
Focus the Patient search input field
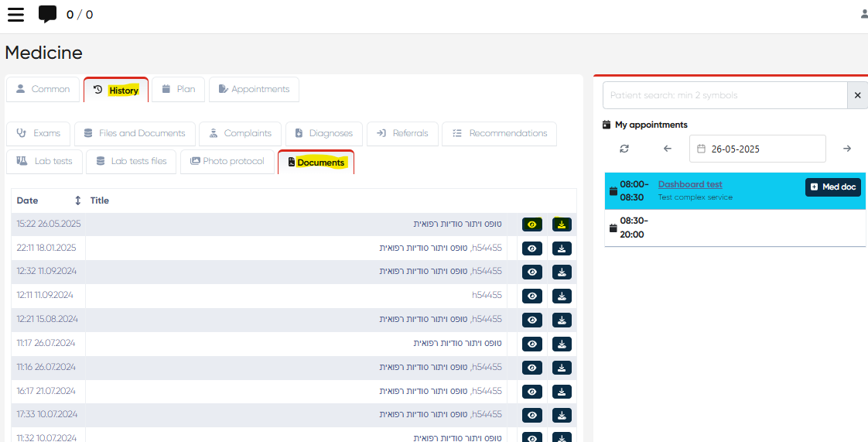(x=724, y=95)
